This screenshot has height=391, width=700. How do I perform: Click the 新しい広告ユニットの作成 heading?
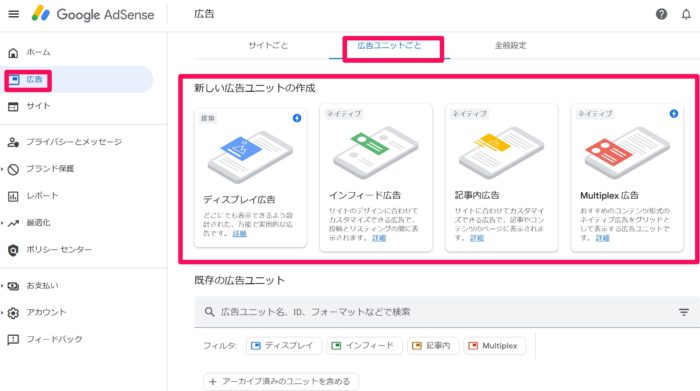click(254, 88)
